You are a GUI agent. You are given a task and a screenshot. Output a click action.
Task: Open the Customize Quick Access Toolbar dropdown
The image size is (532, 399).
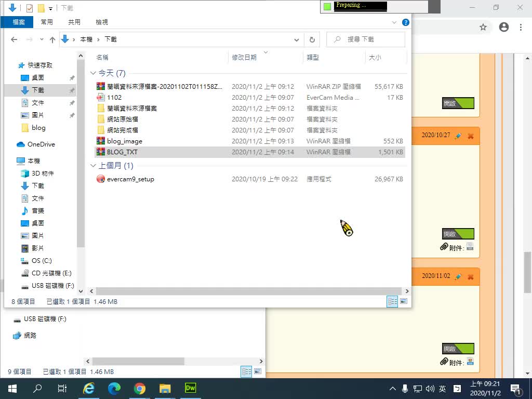(50, 8)
